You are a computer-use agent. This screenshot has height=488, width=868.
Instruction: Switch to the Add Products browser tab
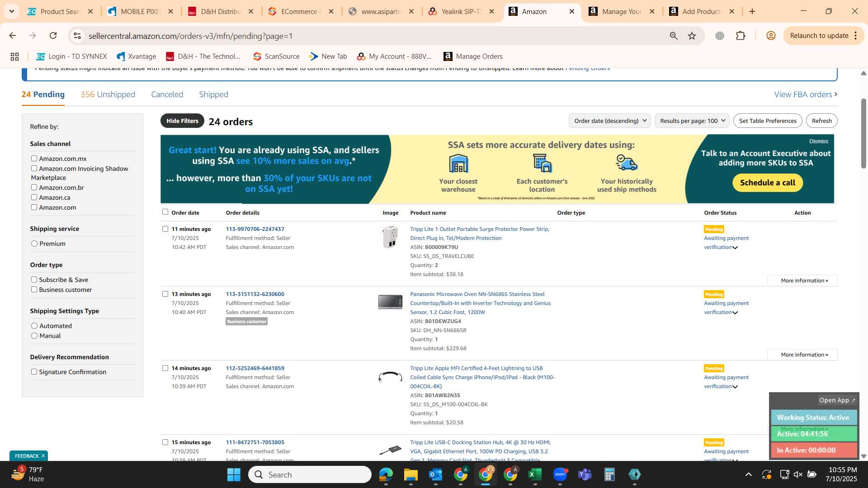point(702,11)
